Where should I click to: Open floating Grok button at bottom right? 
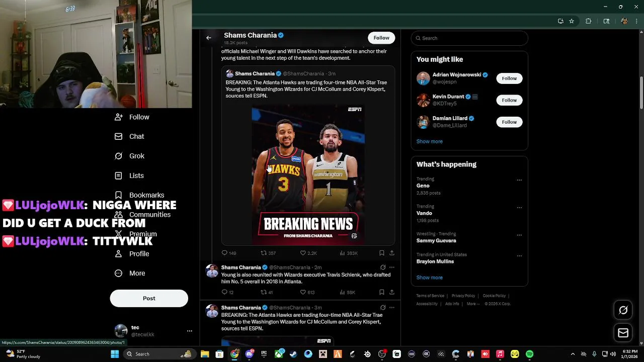pyautogui.click(x=623, y=310)
